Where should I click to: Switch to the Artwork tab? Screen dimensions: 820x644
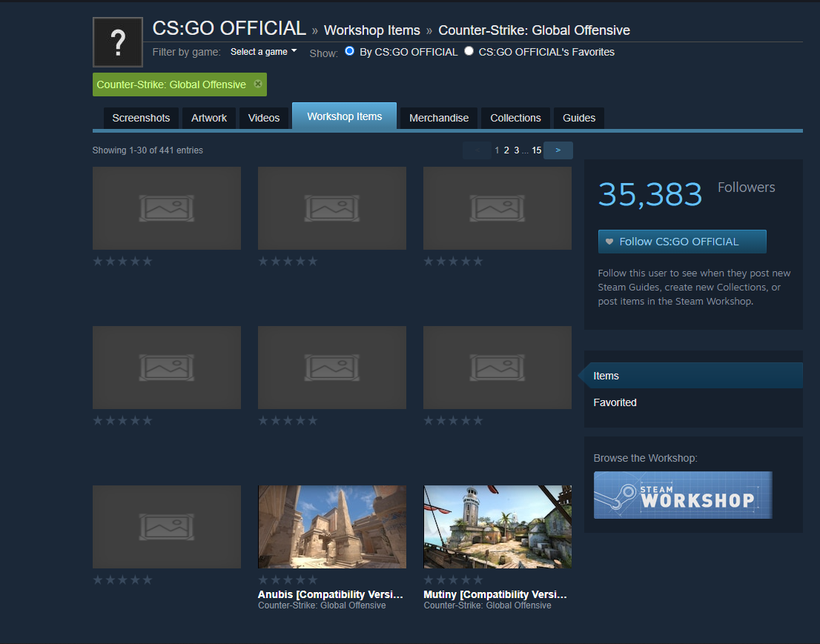208,118
